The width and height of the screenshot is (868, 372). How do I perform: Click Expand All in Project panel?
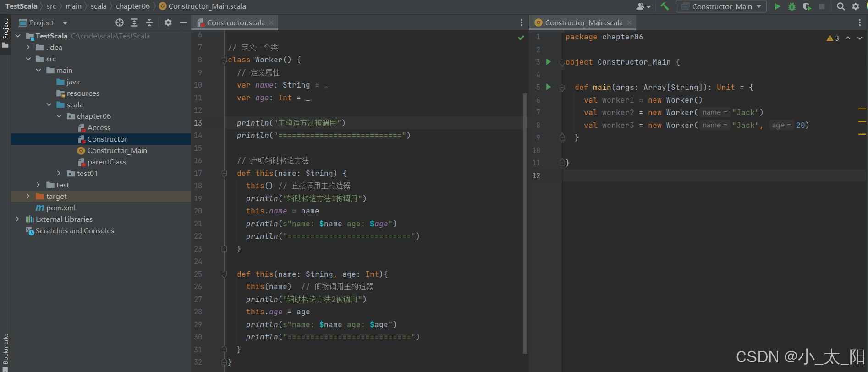click(x=134, y=22)
